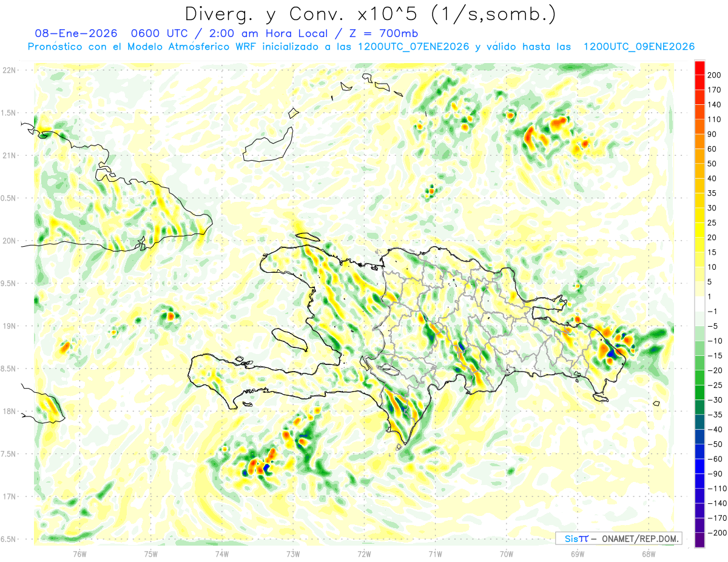Click the '6.5N' latitude label
The width and height of the screenshot is (728, 562).
click(8, 539)
